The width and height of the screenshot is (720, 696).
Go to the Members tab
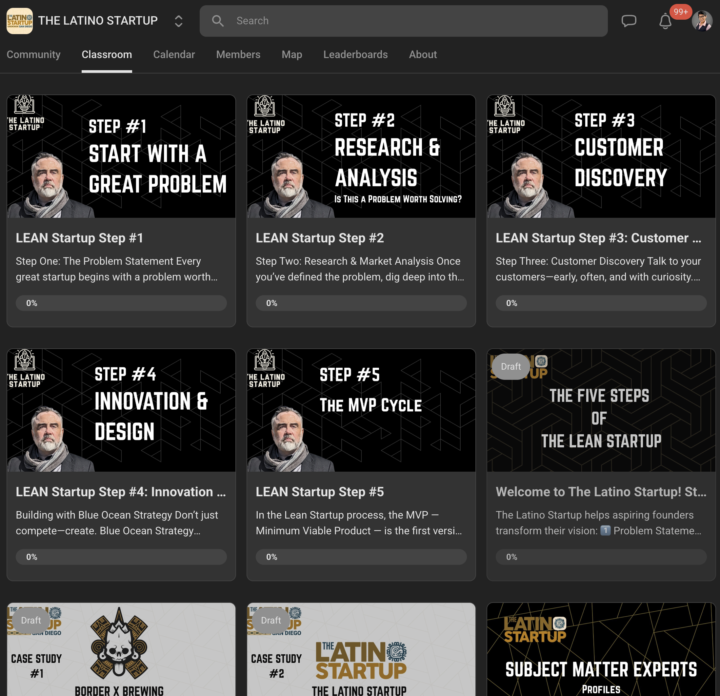[238, 54]
